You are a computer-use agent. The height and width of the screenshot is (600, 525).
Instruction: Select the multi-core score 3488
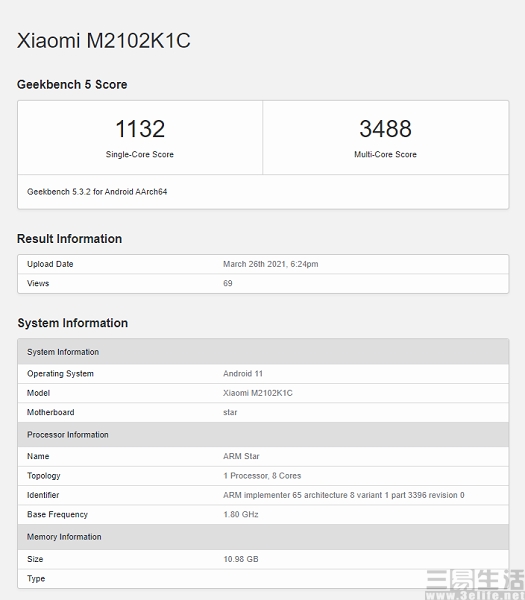coord(385,129)
